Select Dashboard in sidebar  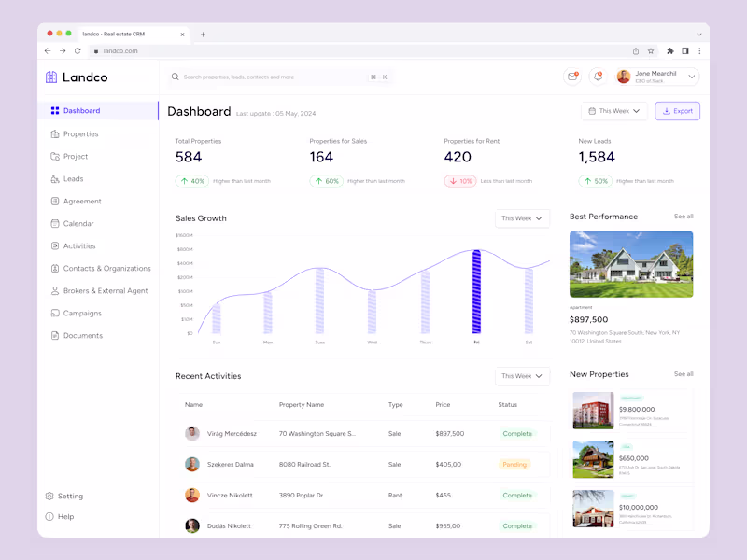point(98,110)
